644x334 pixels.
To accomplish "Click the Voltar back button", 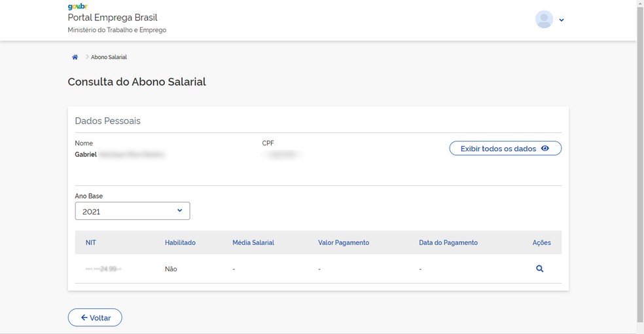I will (x=95, y=318).
